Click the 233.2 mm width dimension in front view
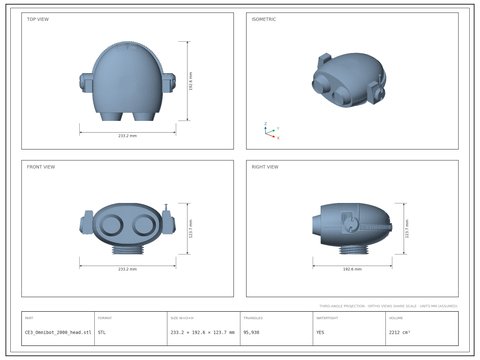480x360 pixels. [x=128, y=269]
